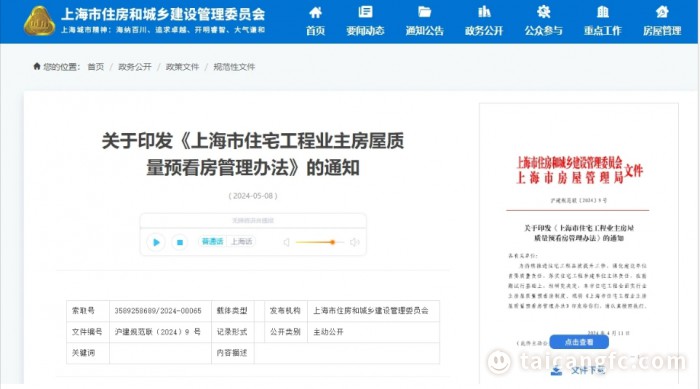
Task: Open the 重点工作 building icon
Action: 603,12
